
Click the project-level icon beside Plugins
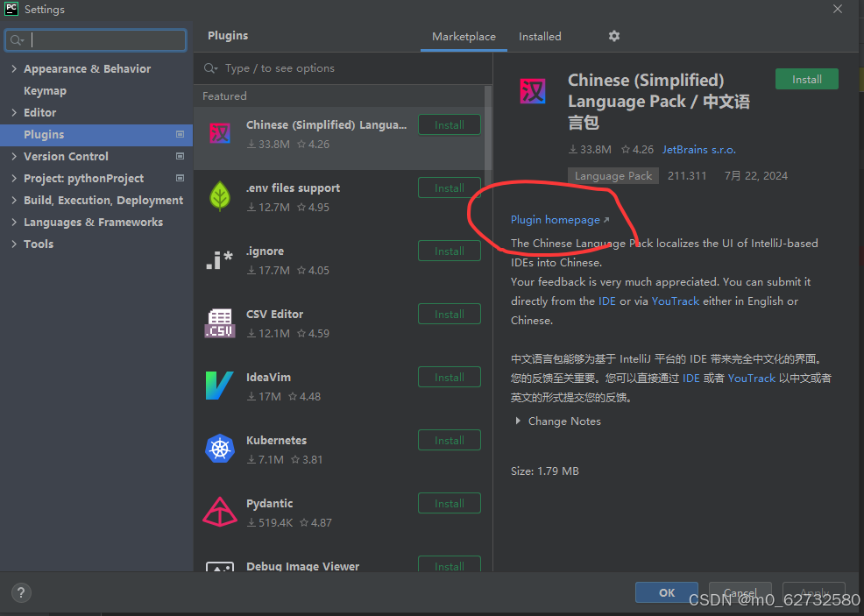180,134
